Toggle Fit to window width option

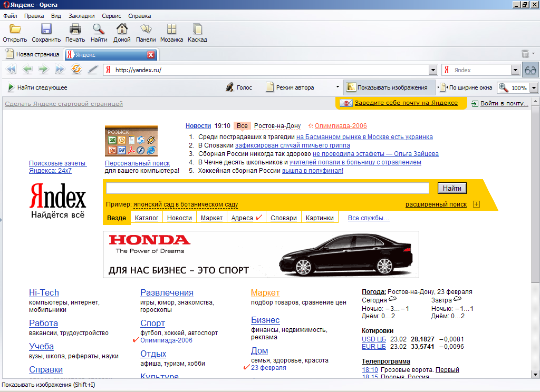(x=465, y=87)
